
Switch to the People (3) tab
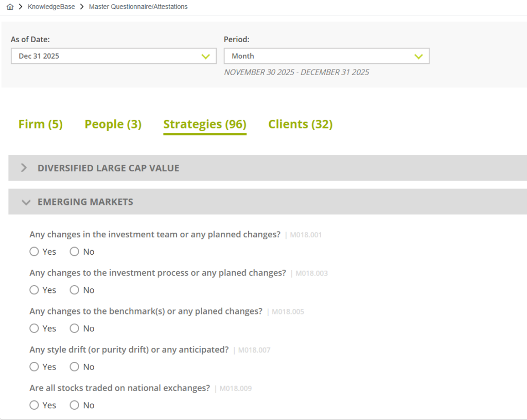113,124
